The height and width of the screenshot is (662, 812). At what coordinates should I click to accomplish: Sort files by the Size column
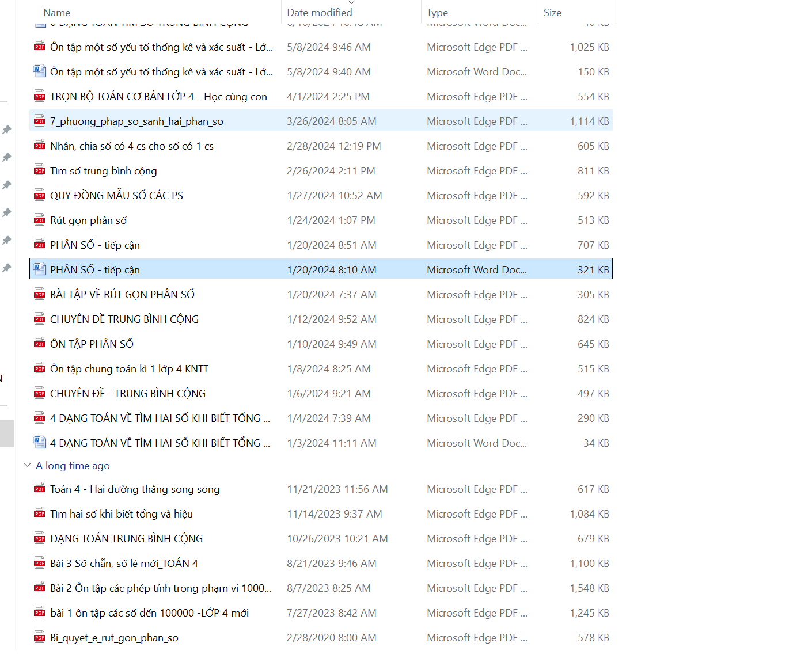552,13
